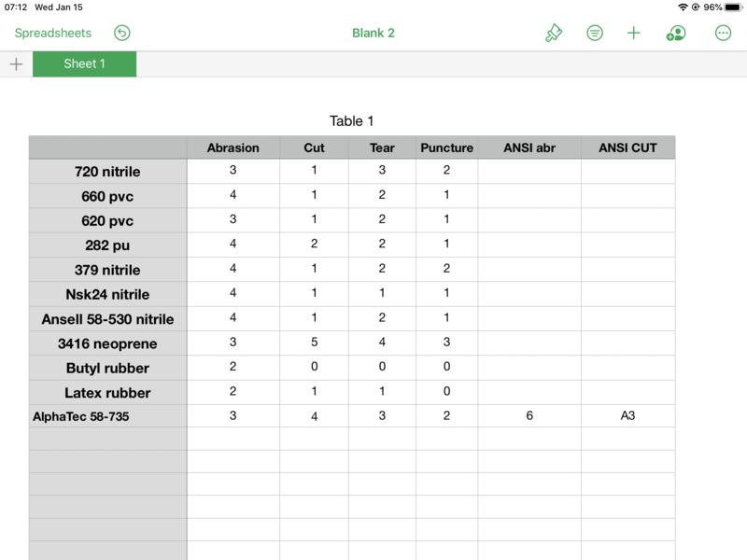Image resolution: width=747 pixels, height=560 pixels.
Task: Select the Table 1 title text
Action: tap(352, 121)
